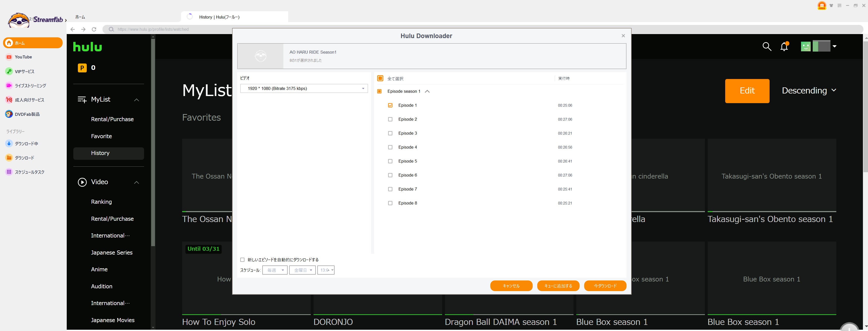Toggle the 全て選択 checkbox
Viewport: 868px width, 331px height.
[x=380, y=78]
